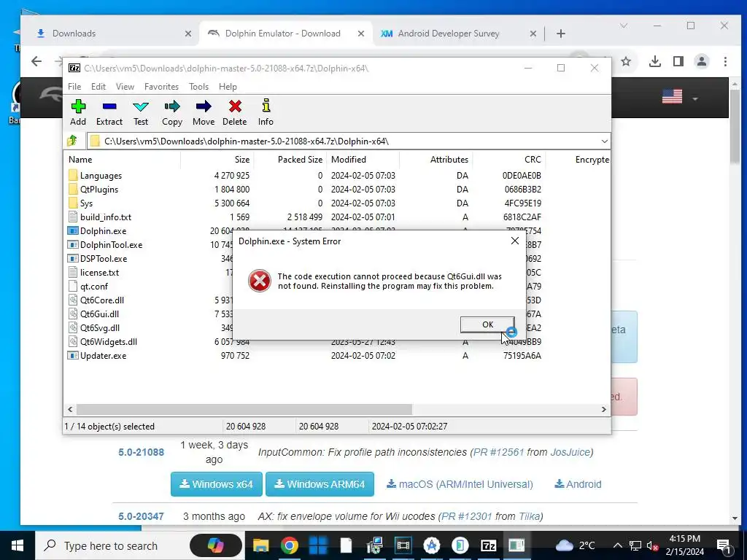
Task: Bookmark this page with the star icon
Action: [626, 61]
